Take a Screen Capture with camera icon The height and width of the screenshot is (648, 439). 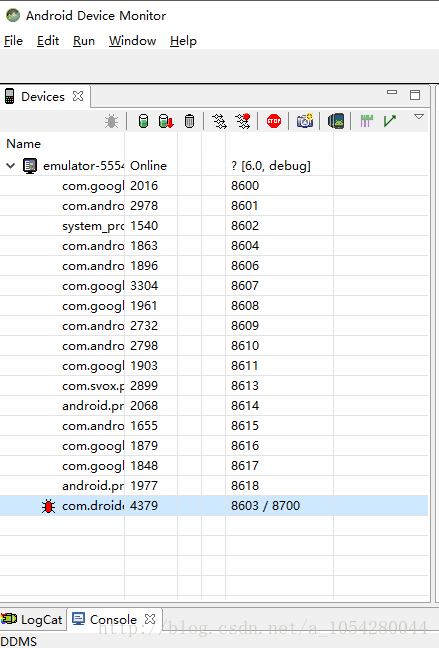[305, 121]
